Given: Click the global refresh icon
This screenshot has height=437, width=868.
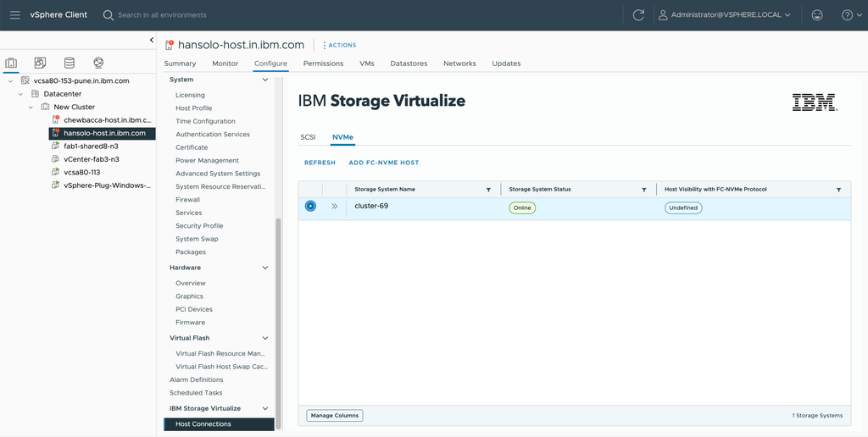Looking at the screenshot, I should point(638,15).
